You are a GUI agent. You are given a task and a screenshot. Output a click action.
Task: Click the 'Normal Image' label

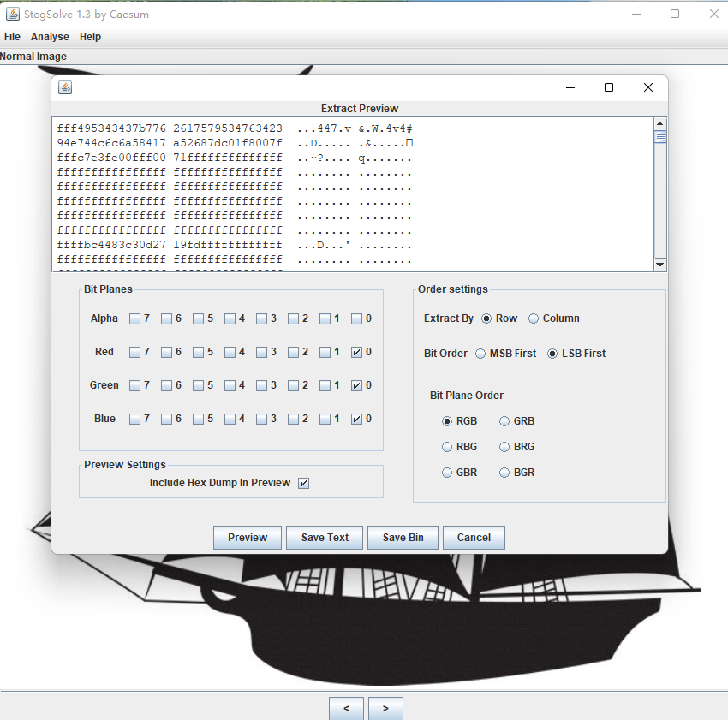33,57
